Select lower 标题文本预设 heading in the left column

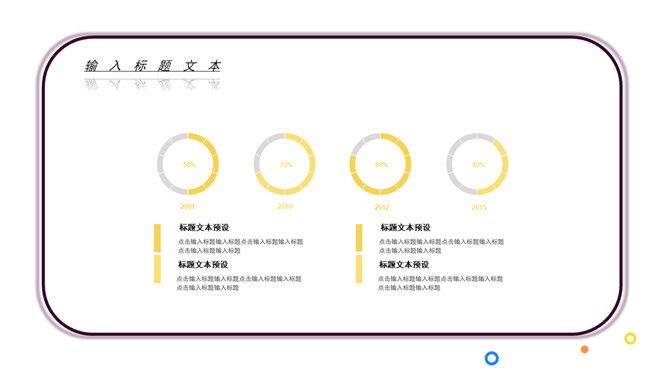(x=203, y=264)
